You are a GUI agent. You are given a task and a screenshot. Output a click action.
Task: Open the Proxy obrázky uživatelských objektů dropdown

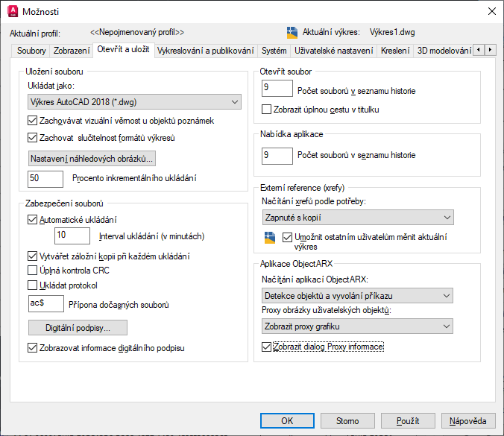click(358, 326)
